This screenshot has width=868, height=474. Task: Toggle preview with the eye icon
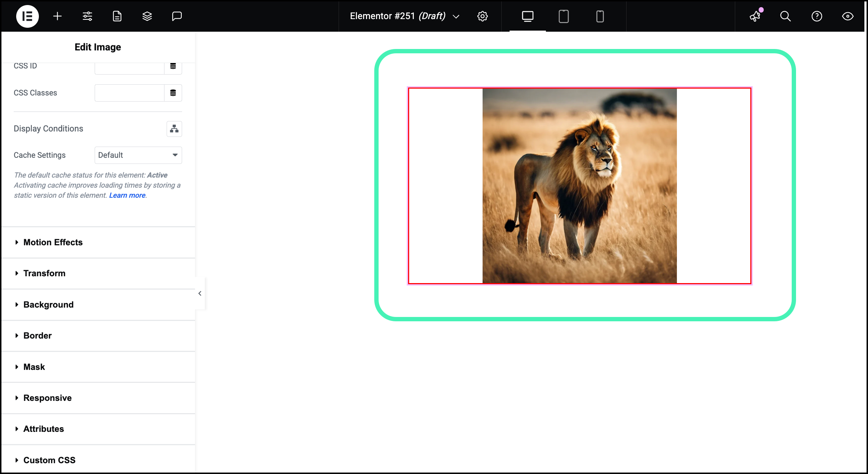coord(848,16)
